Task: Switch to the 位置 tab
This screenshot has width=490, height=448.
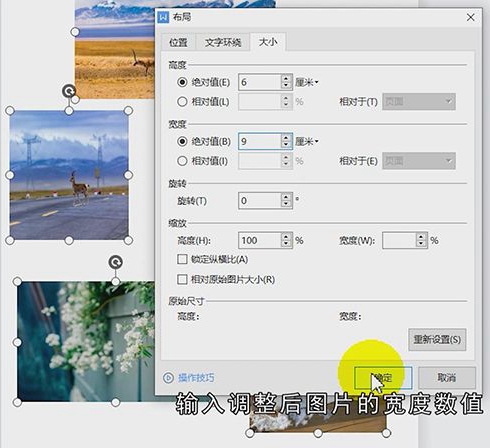Action: [178, 42]
